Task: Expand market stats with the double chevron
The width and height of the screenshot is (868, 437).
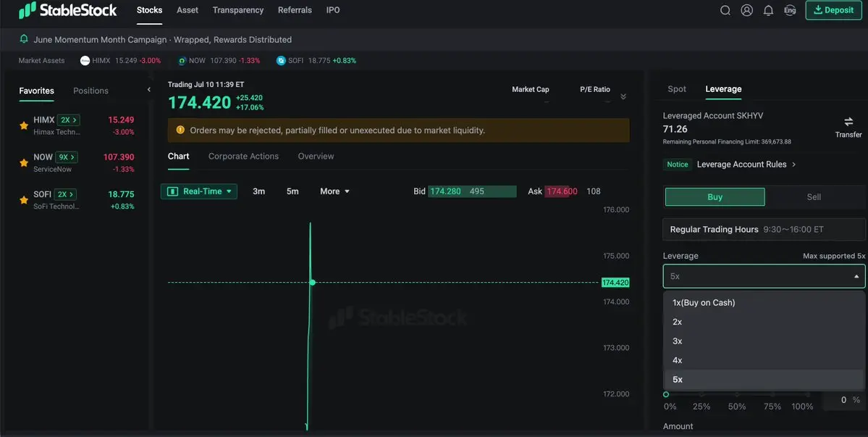Action: [x=623, y=96]
